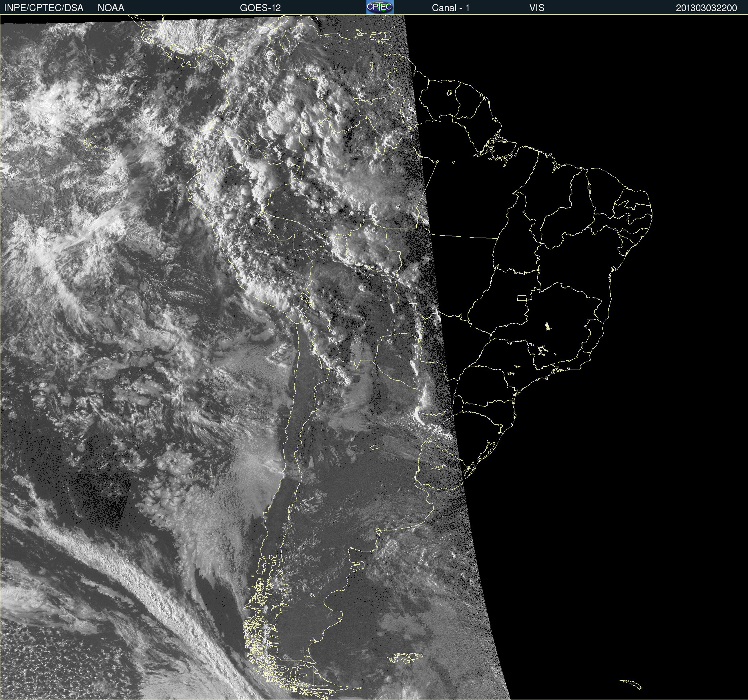Click the NOAA label in the header
Screen dimensions: 748x700
tap(111, 8)
